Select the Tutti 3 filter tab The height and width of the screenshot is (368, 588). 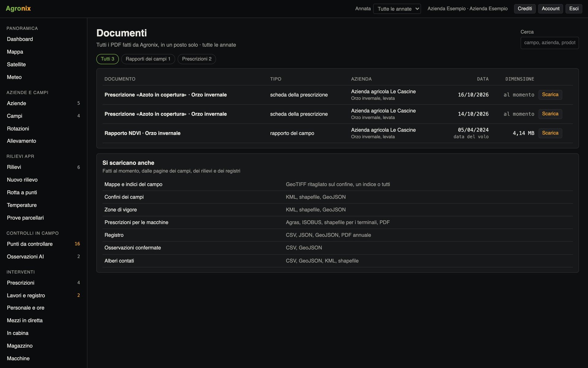tap(107, 59)
